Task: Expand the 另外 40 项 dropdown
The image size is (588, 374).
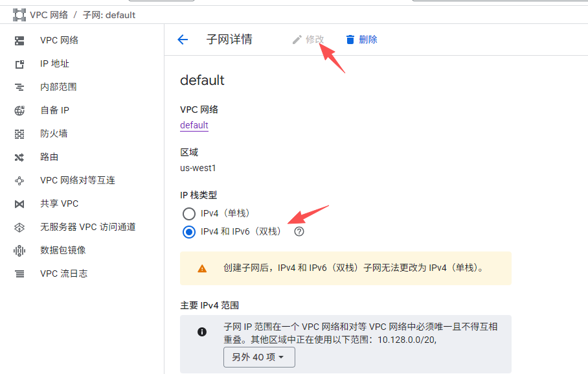Action: 259,357
